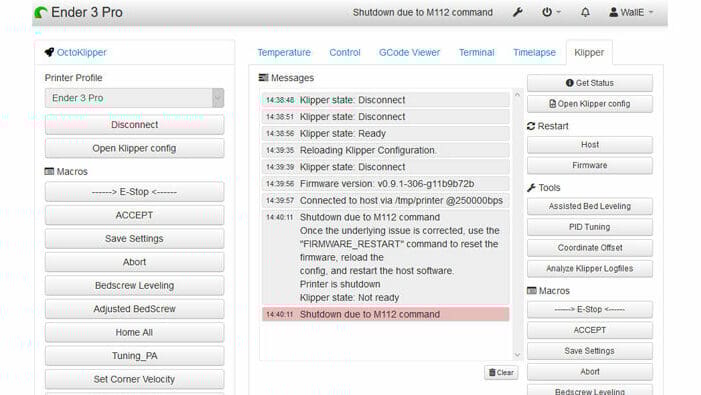Click the Ender 3 Pro title
Image resolution: width=701 pixels, height=395 pixels.
click(x=87, y=13)
